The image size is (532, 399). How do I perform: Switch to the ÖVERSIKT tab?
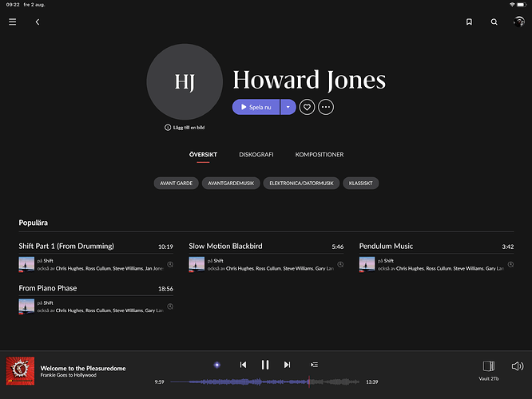point(203,155)
